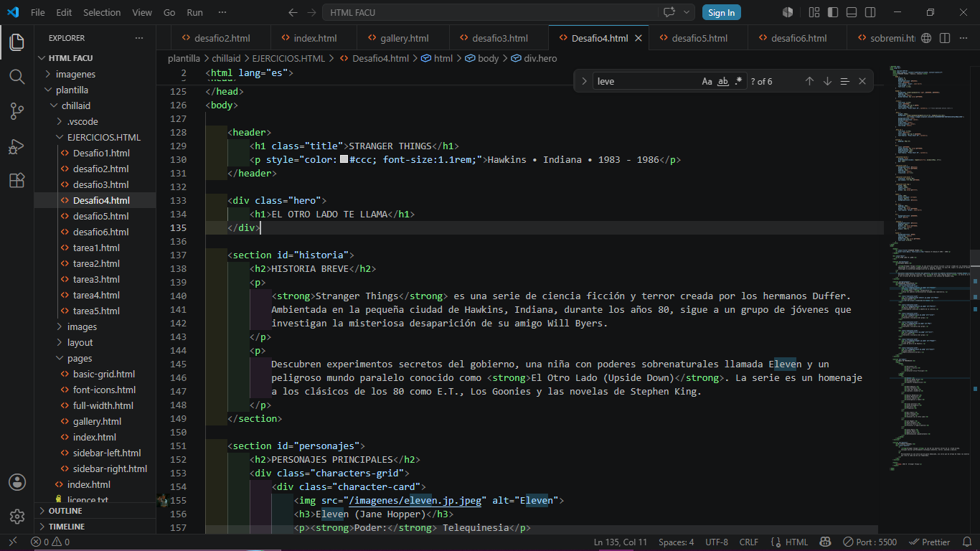This screenshot has height=551, width=980.
Task: Toggle Match Whole Word in find widget
Action: click(723, 81)
